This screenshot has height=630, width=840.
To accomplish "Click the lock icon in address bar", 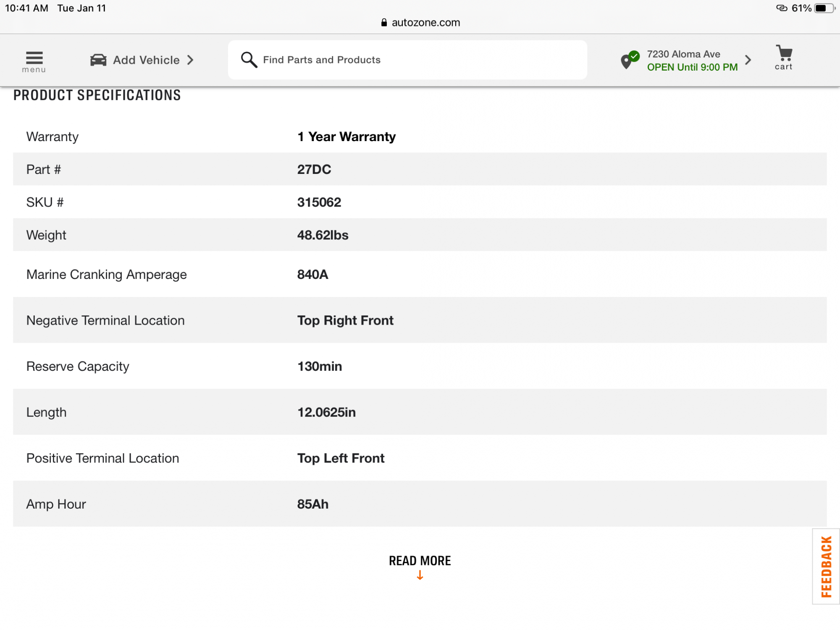I will pyautogui.click(x=384, y=22).
